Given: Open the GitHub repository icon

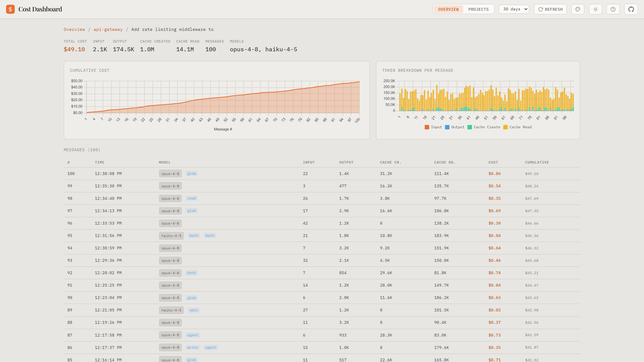Looking at the screenshot, I should tap(631, 9).
